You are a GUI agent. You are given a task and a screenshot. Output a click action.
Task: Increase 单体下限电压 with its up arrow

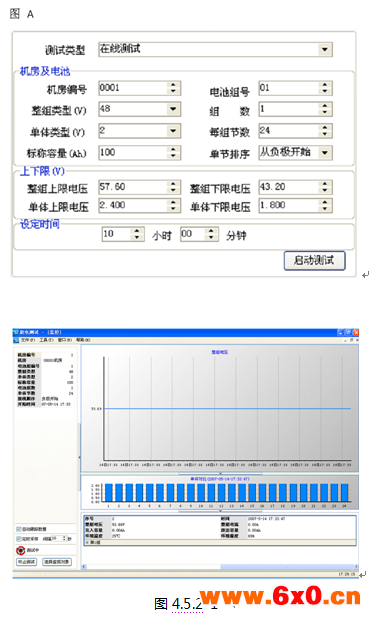tap(325, 203)
